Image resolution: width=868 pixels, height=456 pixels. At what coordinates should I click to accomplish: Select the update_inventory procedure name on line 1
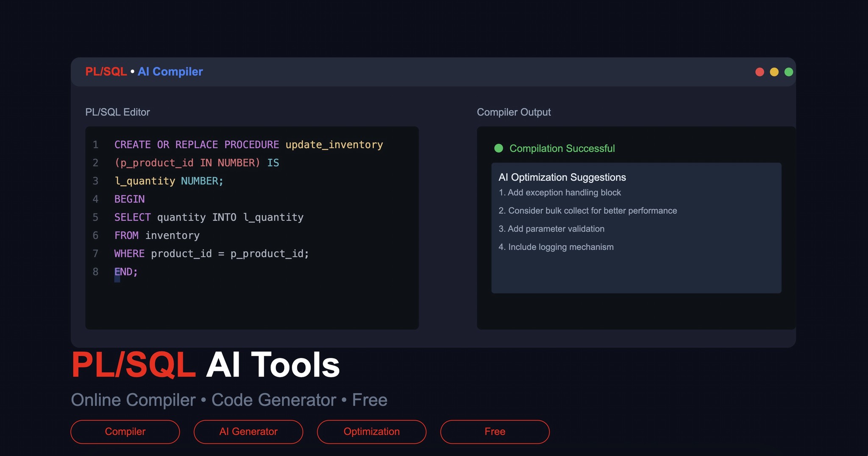coord(335,144)
